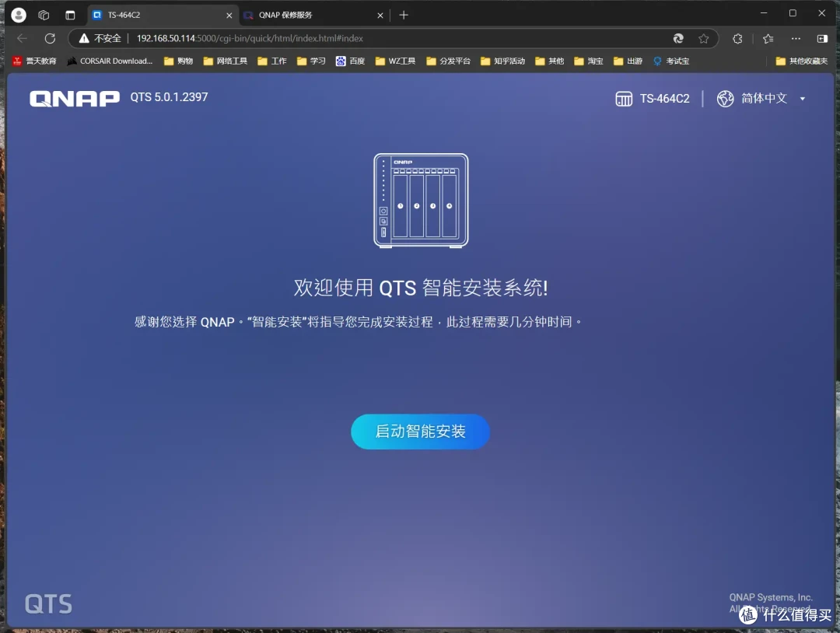Close the TS-464C2 tab

coord(229,16)
